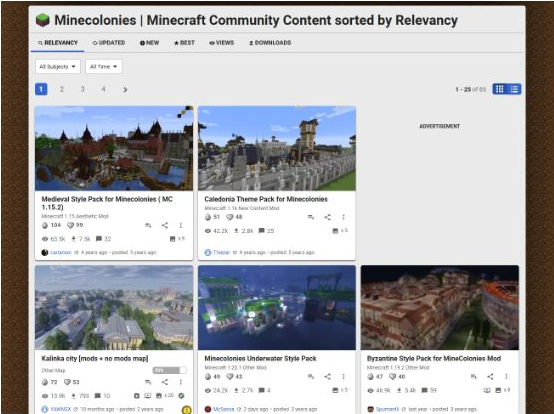554x414 pixels.
Task: Favorite the Medieval Style Pack with heart icon
Action: [x=70, y=225]
